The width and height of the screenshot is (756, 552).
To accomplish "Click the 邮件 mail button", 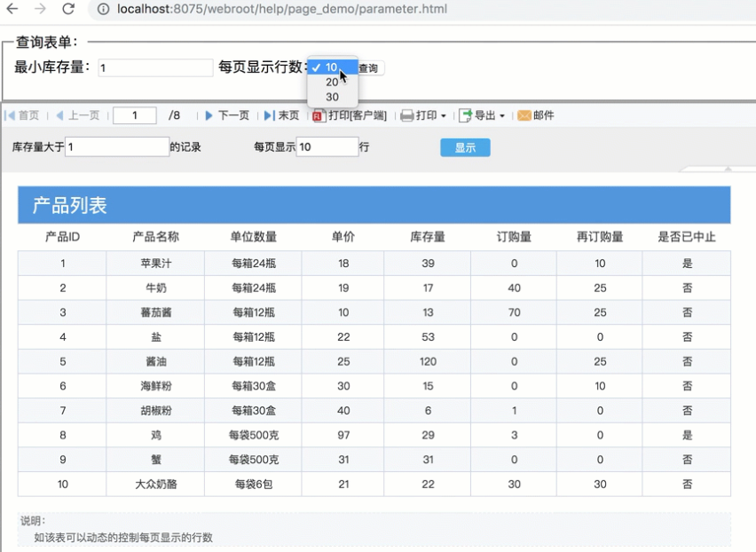I will click(x=536, y=115).
